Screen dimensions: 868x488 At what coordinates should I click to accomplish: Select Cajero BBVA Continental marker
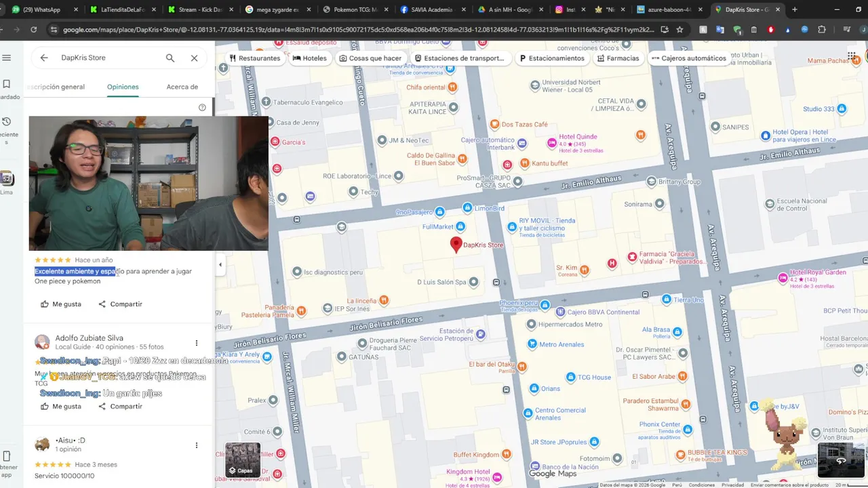click(560, 312)
